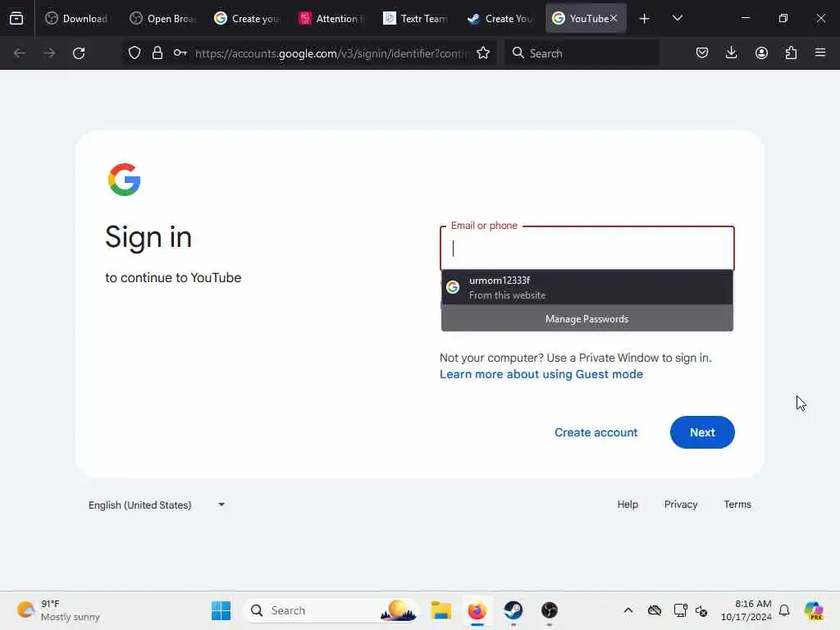Open the Firefox application menu
Screen dimensions: 840x630
(820, 52)
